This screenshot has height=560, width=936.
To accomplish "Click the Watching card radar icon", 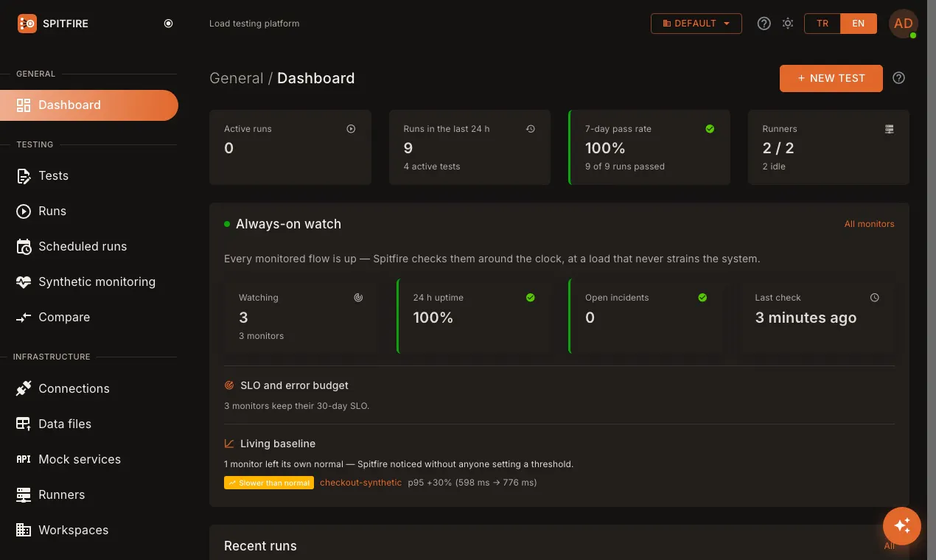I will click(x=358, y=298).
